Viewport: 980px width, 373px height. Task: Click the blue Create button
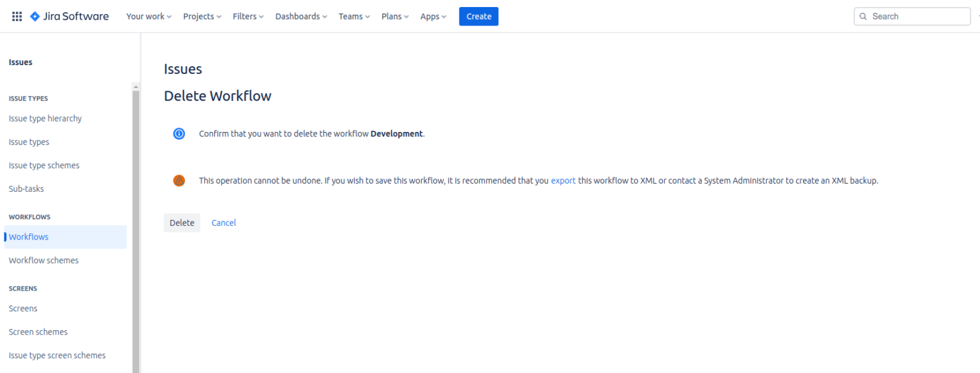pos(479,17)
